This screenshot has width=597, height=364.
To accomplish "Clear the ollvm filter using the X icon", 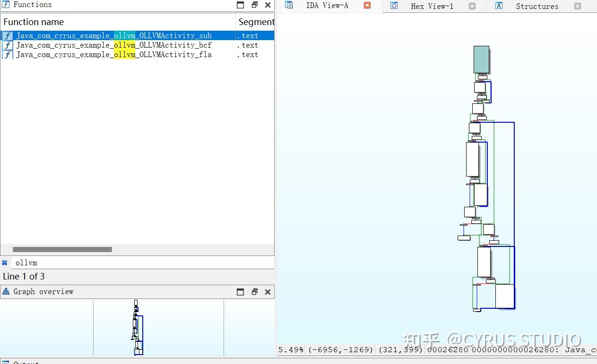I will coord(5,262).
